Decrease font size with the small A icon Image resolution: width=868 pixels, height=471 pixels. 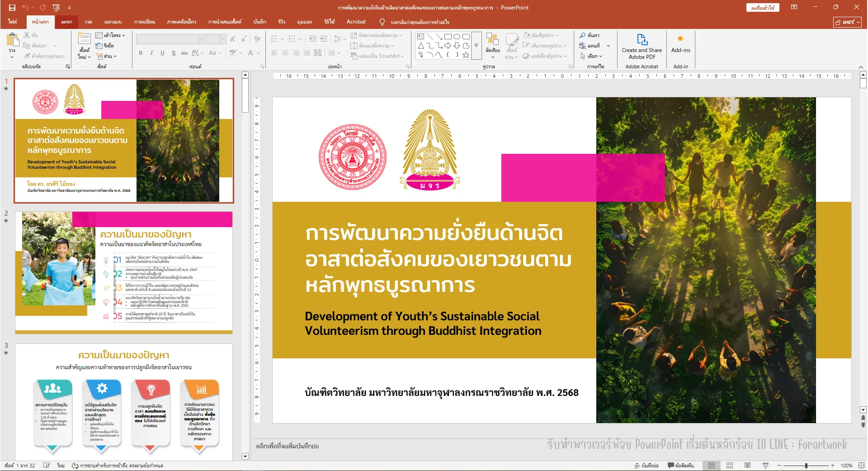(x=244, y=39)
